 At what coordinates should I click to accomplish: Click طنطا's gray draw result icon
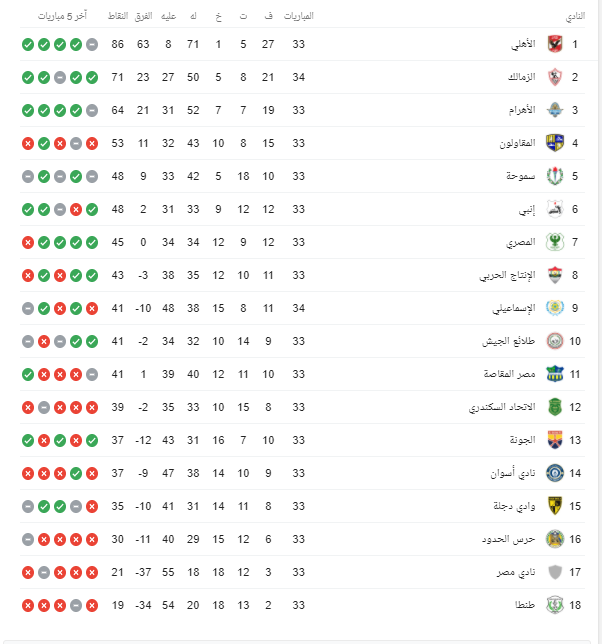pyautogui.click(x=76, y=605)
